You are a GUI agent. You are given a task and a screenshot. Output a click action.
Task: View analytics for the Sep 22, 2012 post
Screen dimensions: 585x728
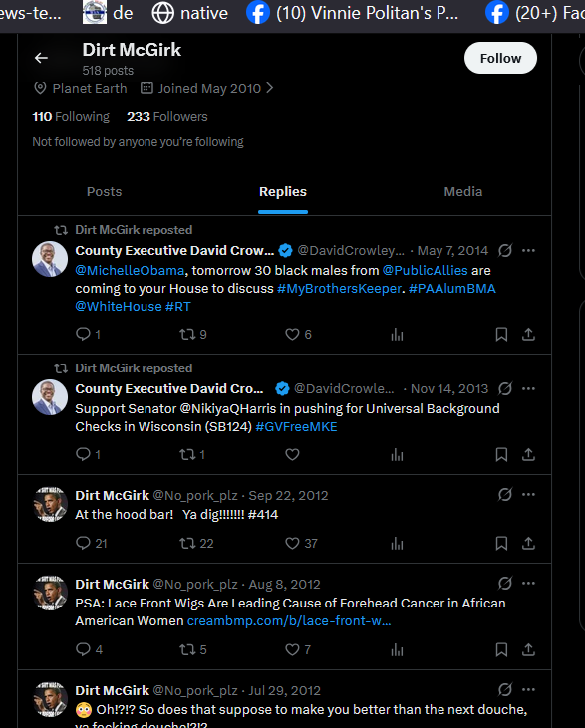pyautogui.click(x=397, y=543)
